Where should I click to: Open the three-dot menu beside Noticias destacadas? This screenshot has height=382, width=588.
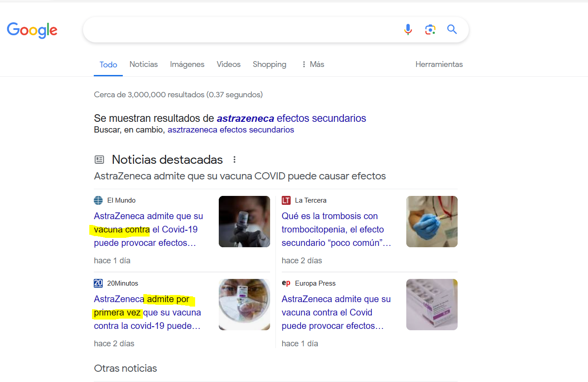click(x=234, y=159)
